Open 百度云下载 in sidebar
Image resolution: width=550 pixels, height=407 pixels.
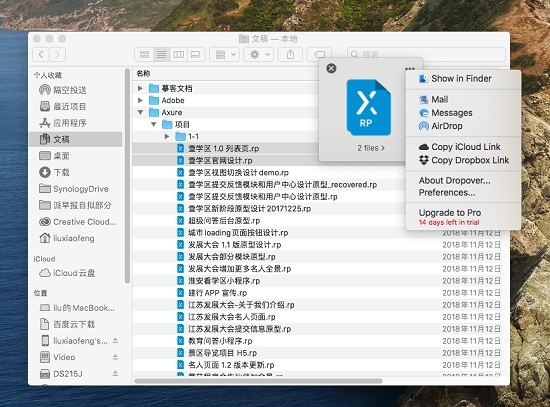76,324
